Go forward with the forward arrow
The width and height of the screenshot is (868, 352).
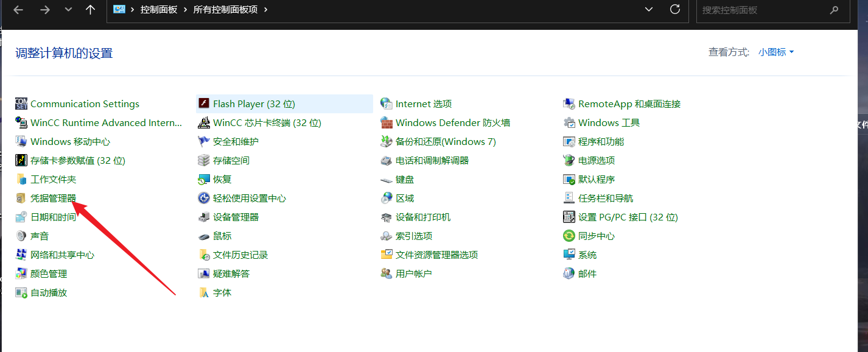(x=44, y=10)
